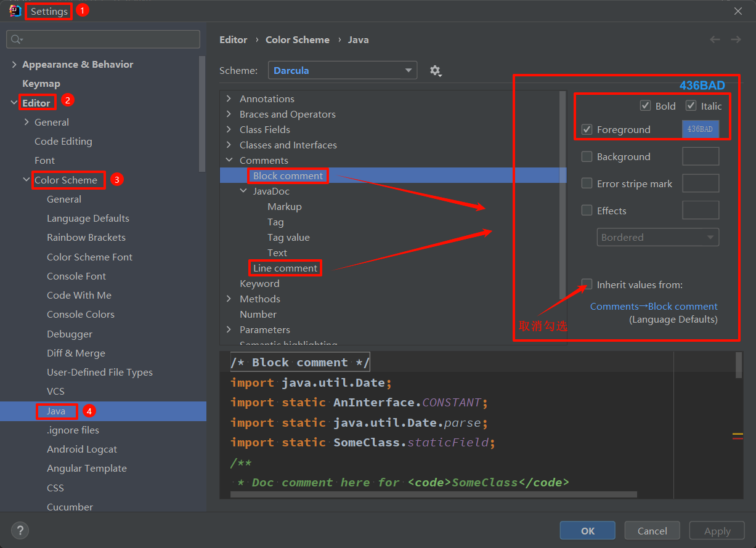Expand the Methods category
Screen dimensions: 756x548
point(229,299)
